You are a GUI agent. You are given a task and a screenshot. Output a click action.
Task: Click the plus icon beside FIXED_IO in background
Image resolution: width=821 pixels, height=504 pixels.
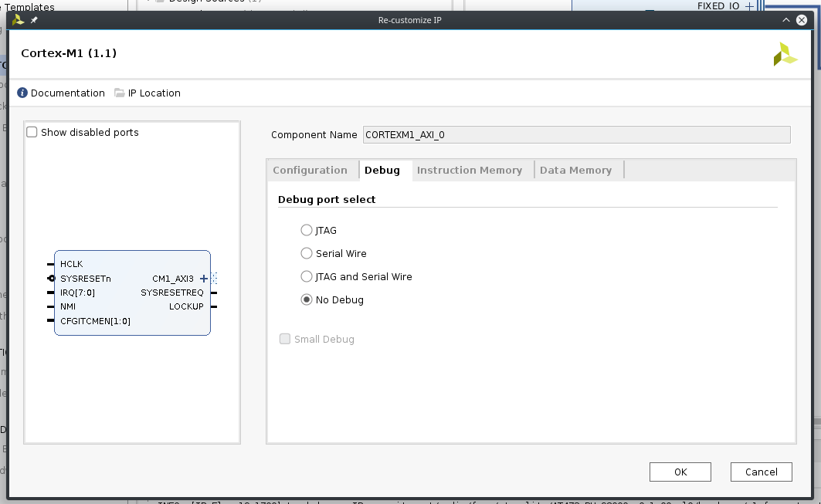tap(749, 6)
